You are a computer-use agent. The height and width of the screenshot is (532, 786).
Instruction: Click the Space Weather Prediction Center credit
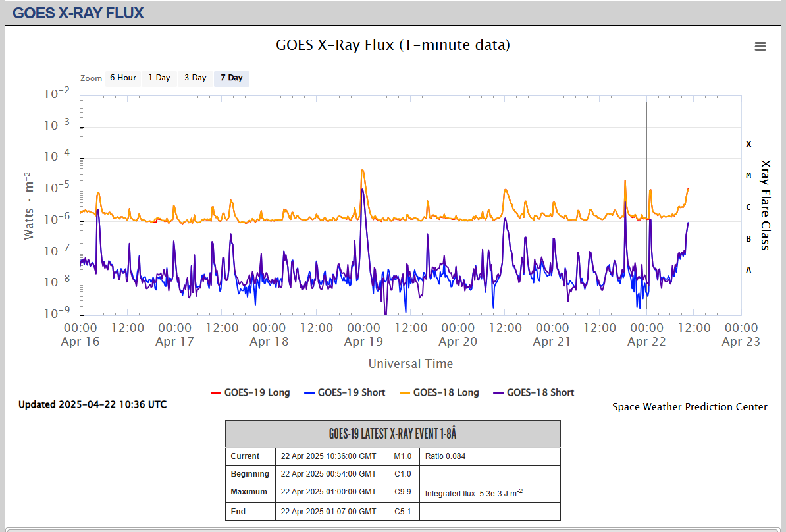[x=689, y=407]
